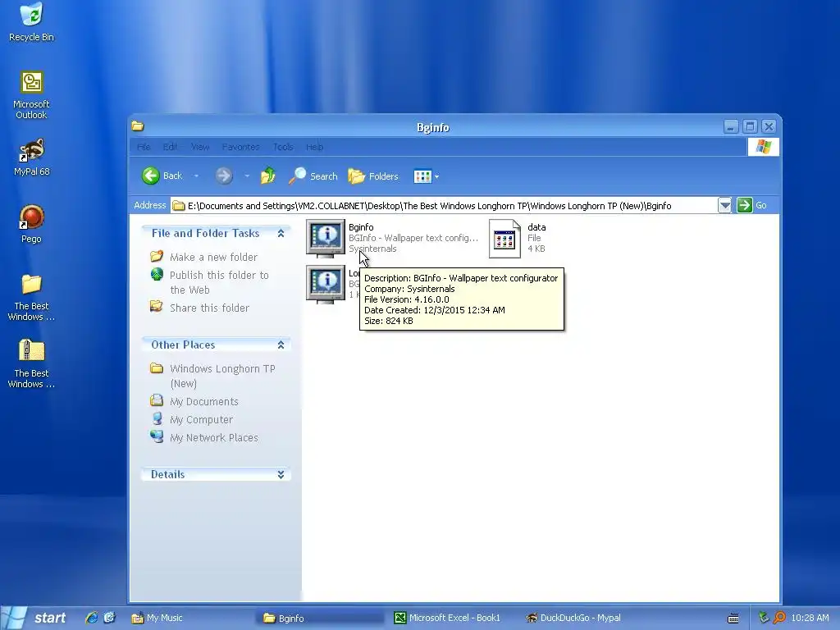
Task: Open Back history dropdown arrow
Action: tap(196, 176)
